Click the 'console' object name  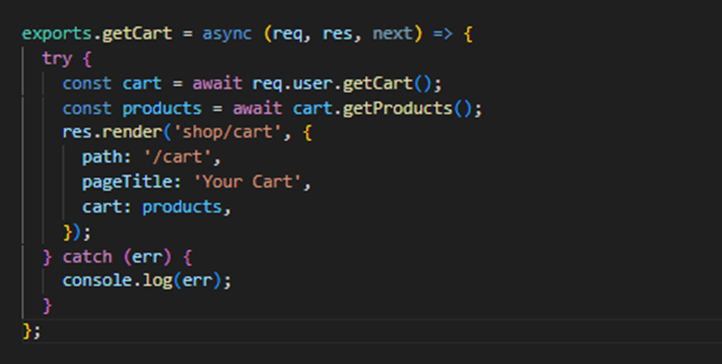[97, 281]
